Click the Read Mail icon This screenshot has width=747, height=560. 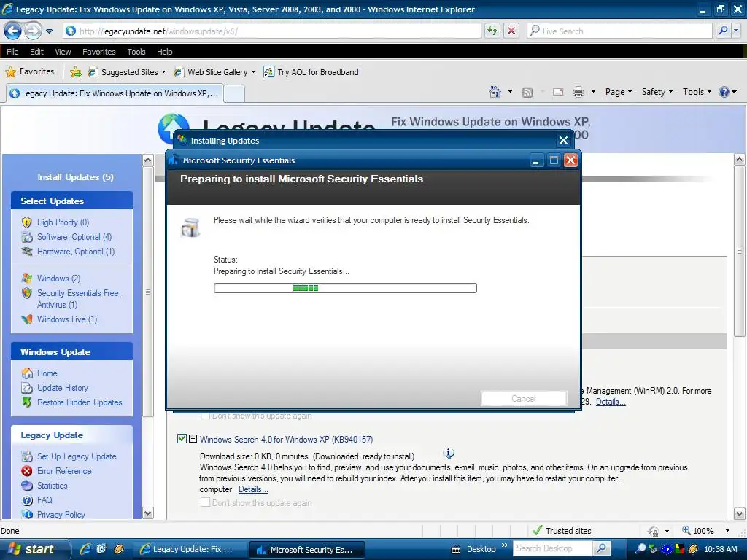558,92
